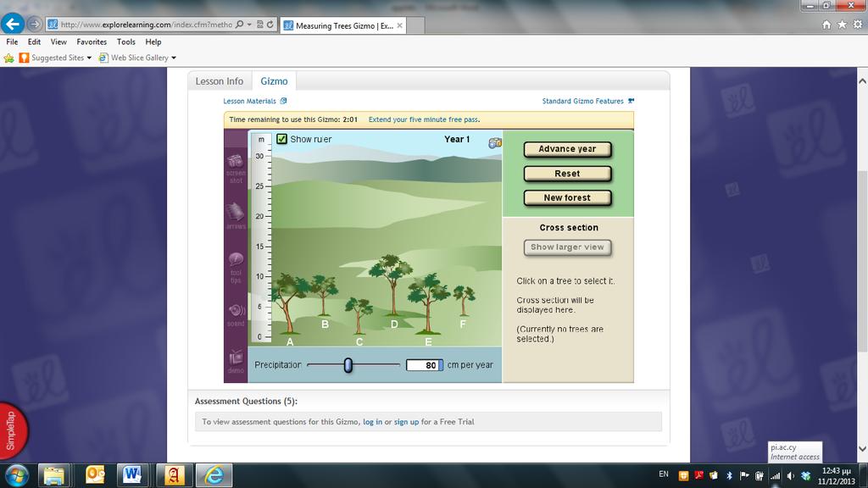Click the log in link

373,422
